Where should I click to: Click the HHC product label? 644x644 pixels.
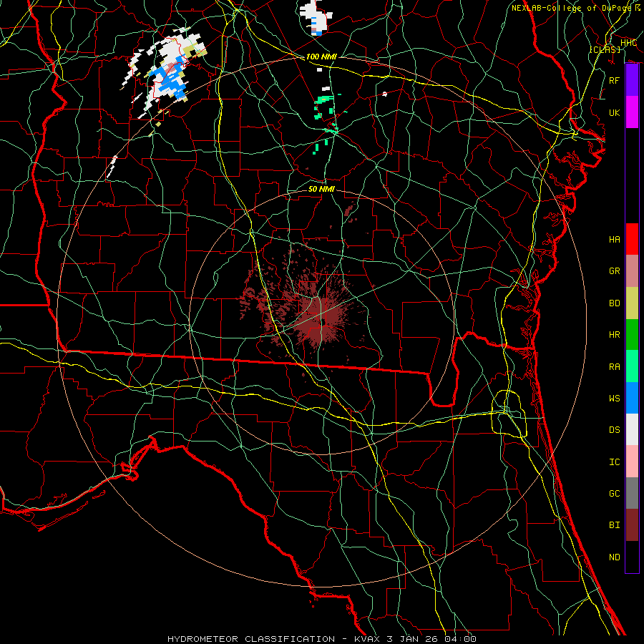[x=628, y=43]
